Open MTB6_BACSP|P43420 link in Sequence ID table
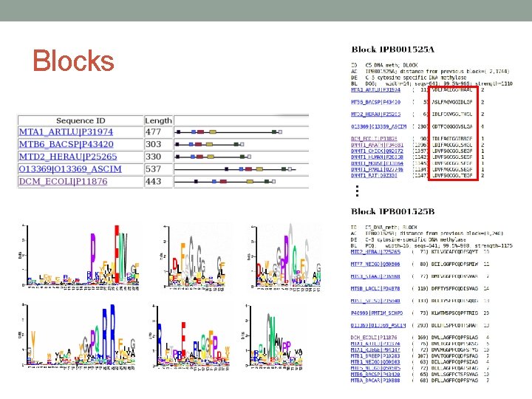532x399 pixels. pyautogui.click(x=66, y=144)
